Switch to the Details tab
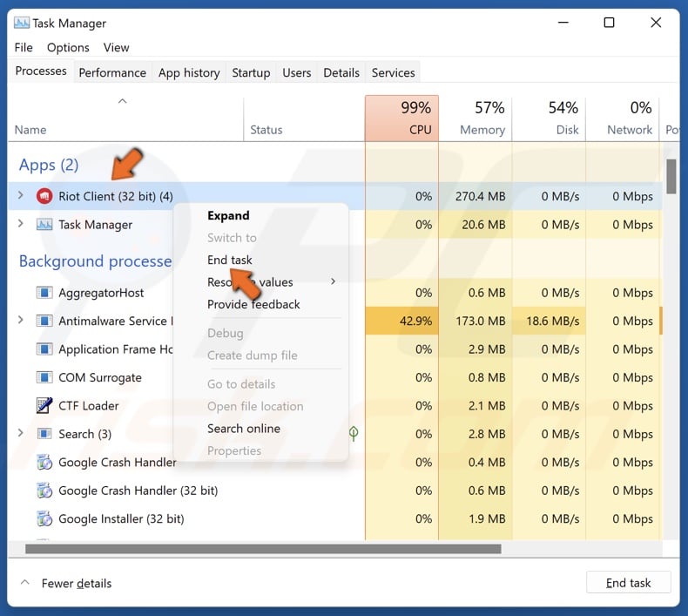This screenshot has width=688, height=616. (341, 72)
